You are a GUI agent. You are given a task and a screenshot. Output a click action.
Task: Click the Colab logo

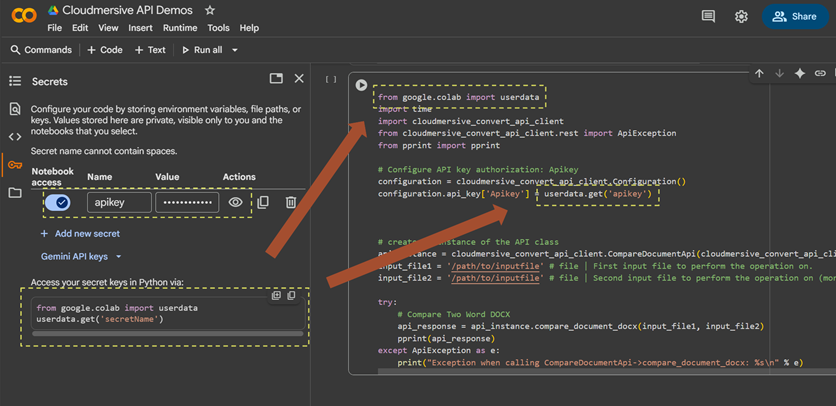[24, 16]
